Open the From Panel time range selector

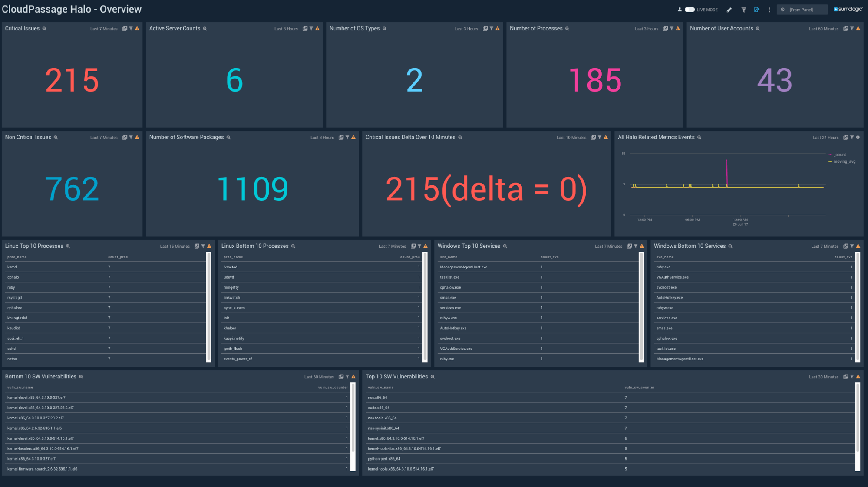801,10
